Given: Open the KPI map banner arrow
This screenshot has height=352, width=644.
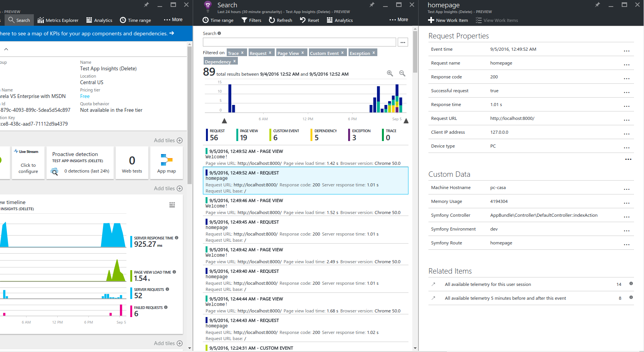Looking at the screenshot, I should point(172,33).
